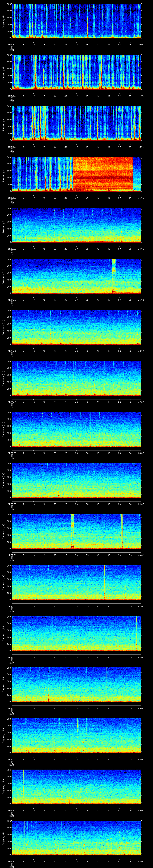This screenshot has height=868, width=153.
Task: Click the 21:42:00 start time label
Action: click(x=12, y=708)
